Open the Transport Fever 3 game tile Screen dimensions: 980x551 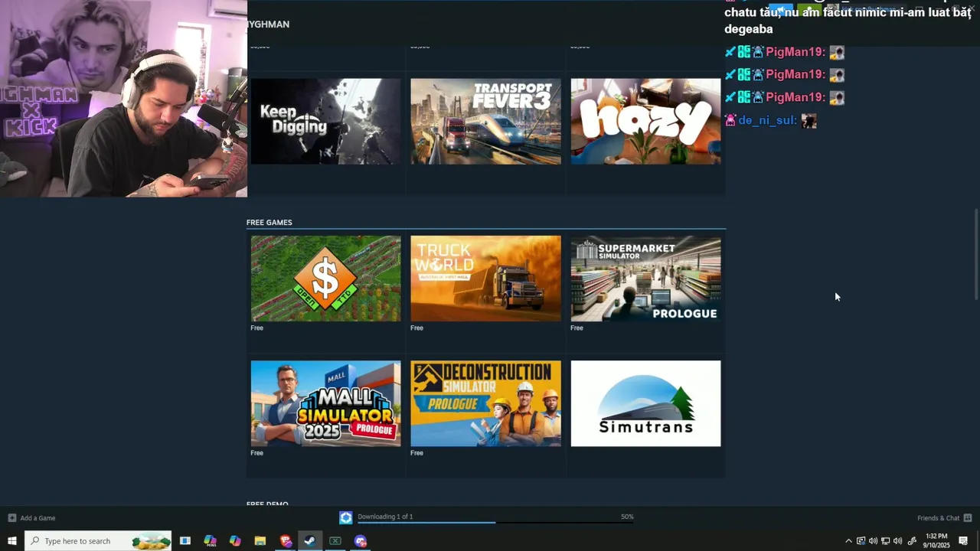(485, 121)
